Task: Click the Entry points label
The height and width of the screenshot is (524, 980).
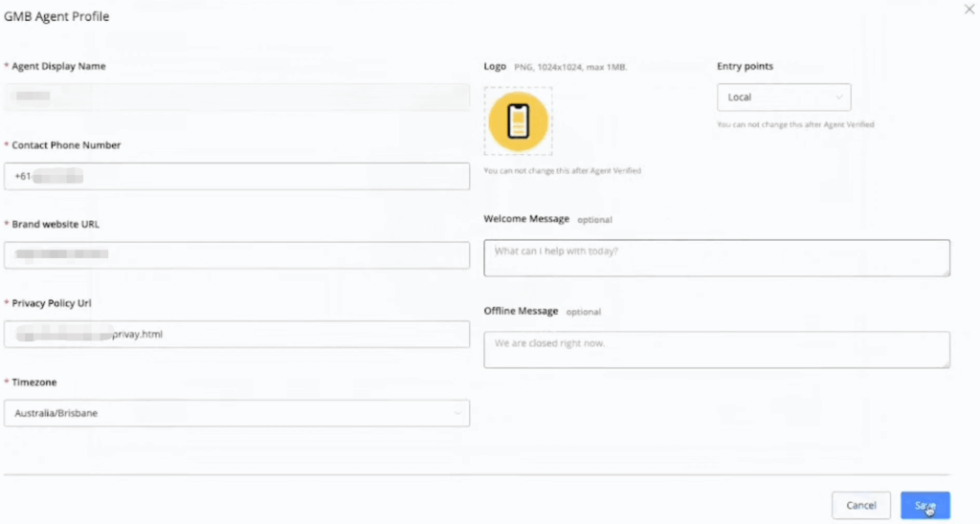Action: pyautogui.click(x=745, y=67)
